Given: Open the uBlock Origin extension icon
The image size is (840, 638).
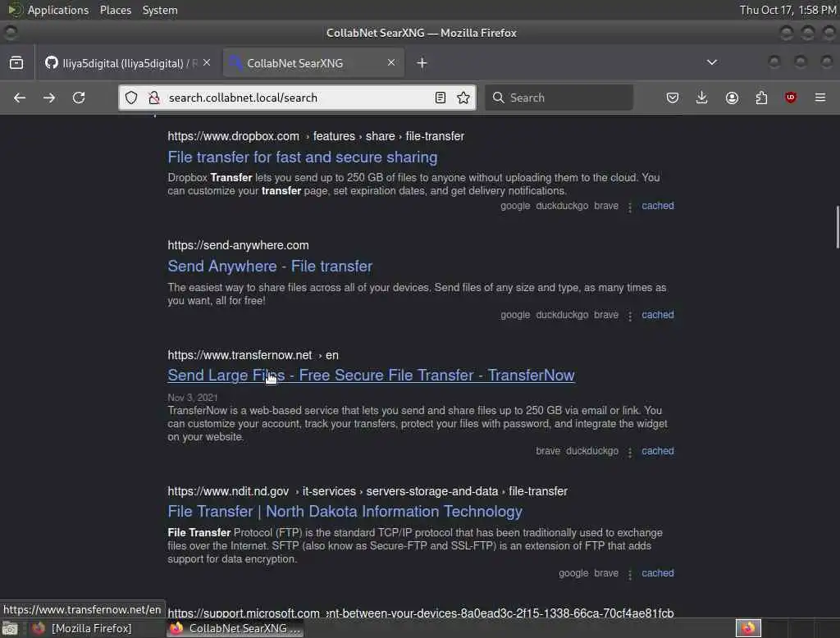Looking at the screenshot, I should coord(791,98).
